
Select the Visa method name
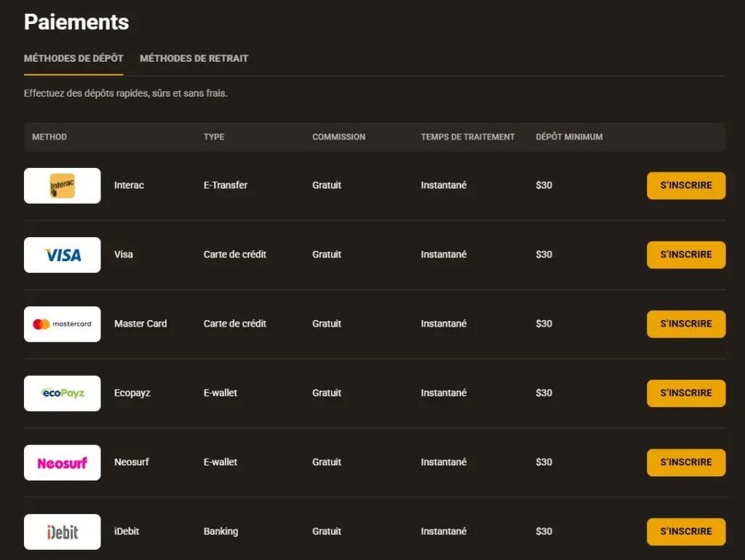pyautogui.click(x=124, y=255)
